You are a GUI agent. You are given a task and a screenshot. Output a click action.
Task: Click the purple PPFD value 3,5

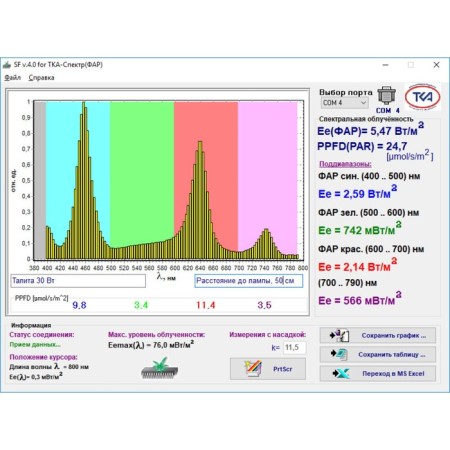[x=264, y=305]
